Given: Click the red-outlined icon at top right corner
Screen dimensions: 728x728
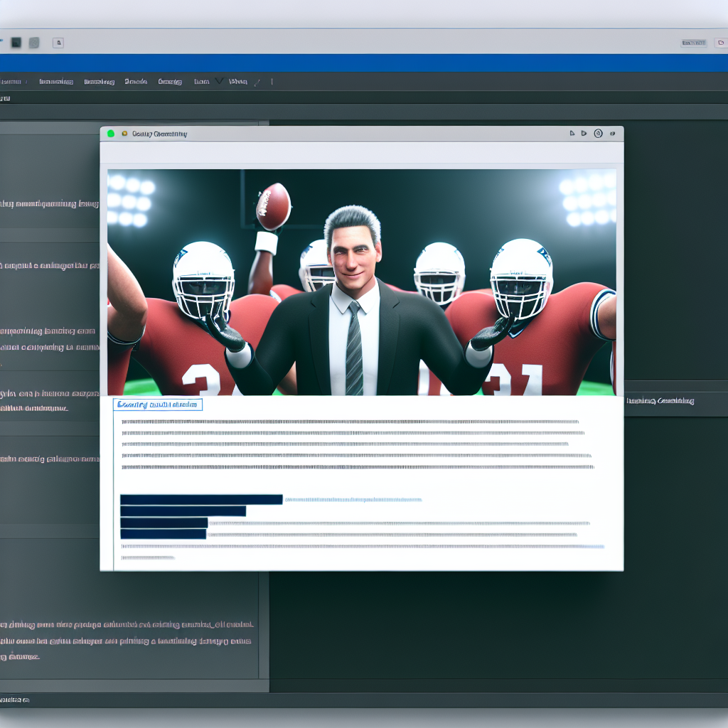Looking at the screenshot, I should pyautogui.click(x=721, y=43).
